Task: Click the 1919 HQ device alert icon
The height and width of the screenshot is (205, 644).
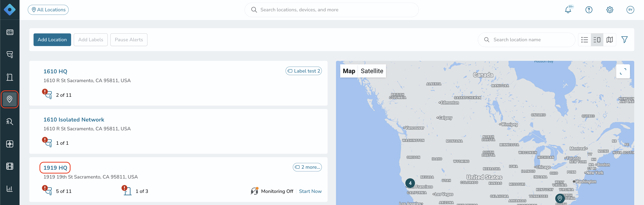Action: tap(47, 190)
